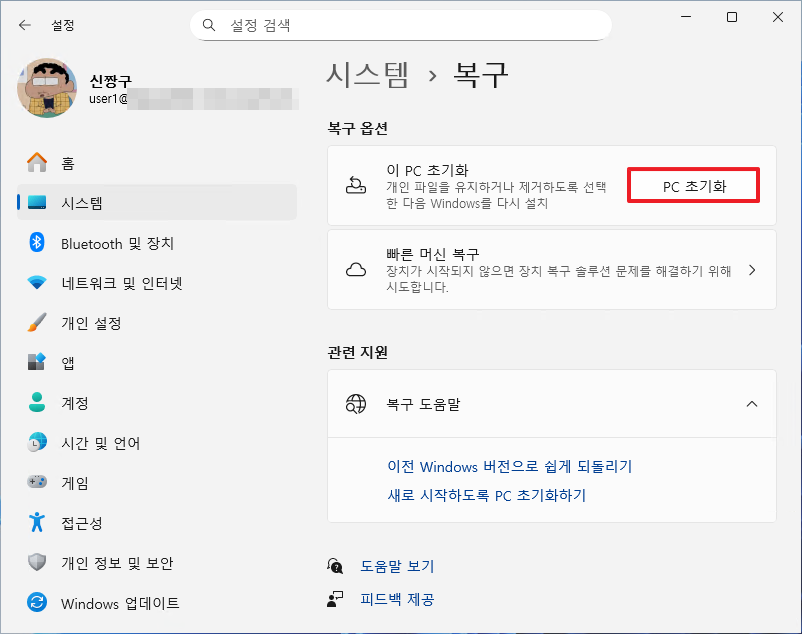This screenshot has width=802, height=634.
Task: Open Windows 업데이트 category
Action: pyautogui.click(x=157, y=603)
